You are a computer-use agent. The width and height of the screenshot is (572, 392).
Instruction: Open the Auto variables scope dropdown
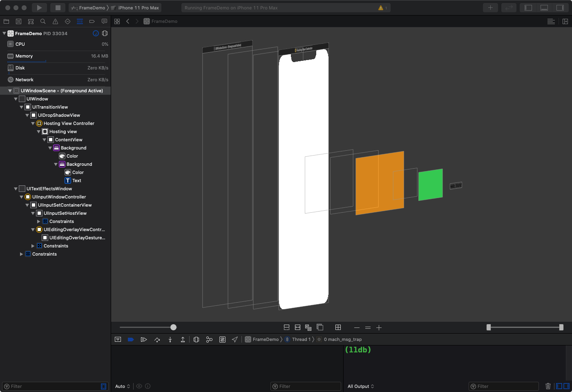click(x=123, y=386)
